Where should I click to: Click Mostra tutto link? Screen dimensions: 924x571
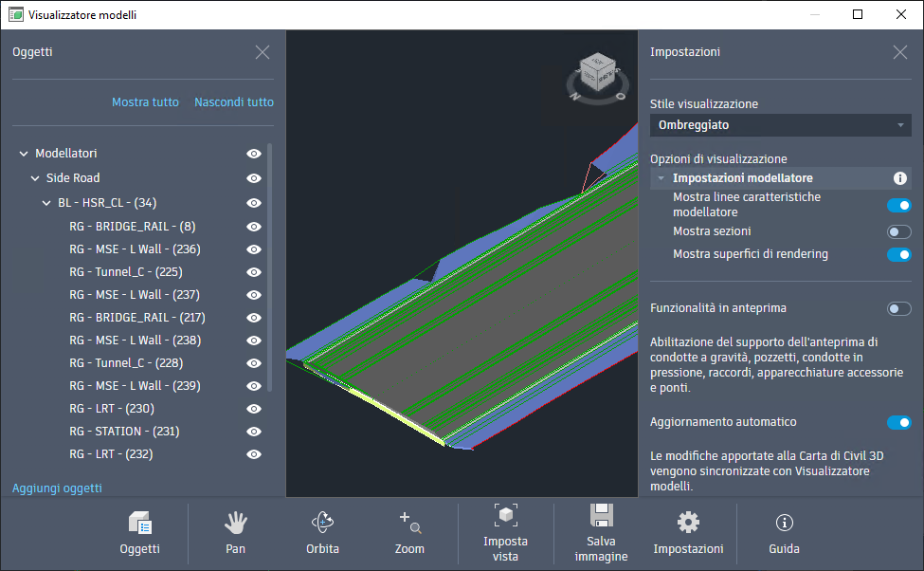point(145,102)
